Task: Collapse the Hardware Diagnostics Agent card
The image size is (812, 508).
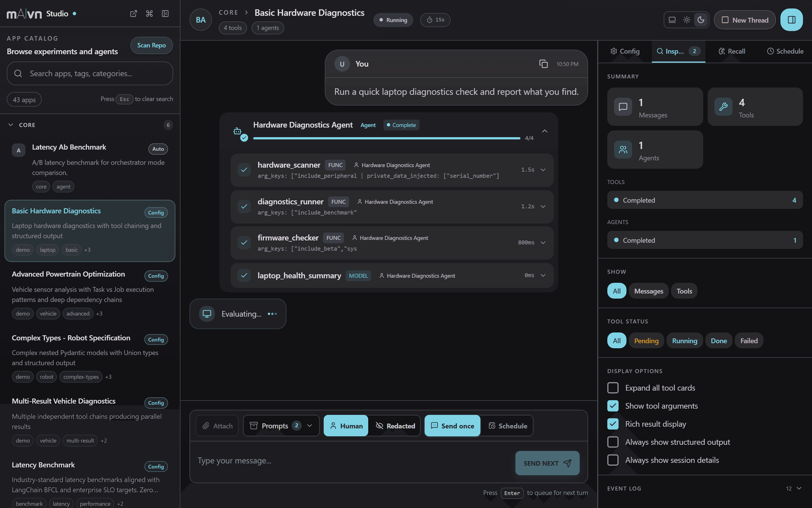Action: tap(545, 131)
